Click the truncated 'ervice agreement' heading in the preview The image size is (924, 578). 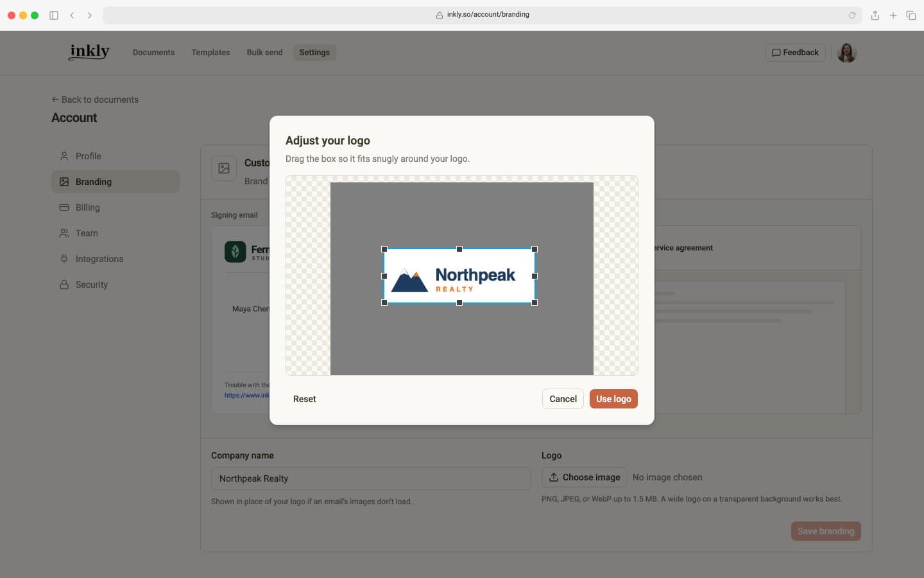683,248
